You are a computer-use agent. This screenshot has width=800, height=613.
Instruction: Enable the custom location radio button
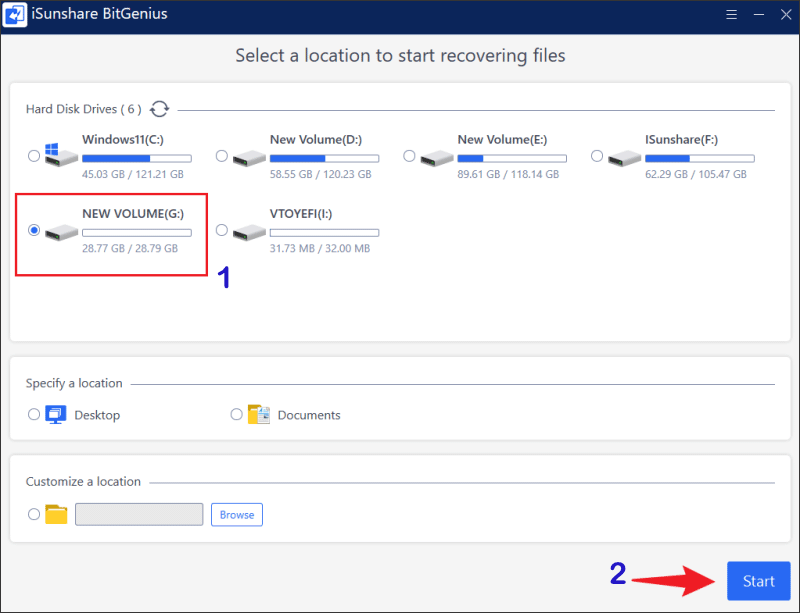click(35, 514)
